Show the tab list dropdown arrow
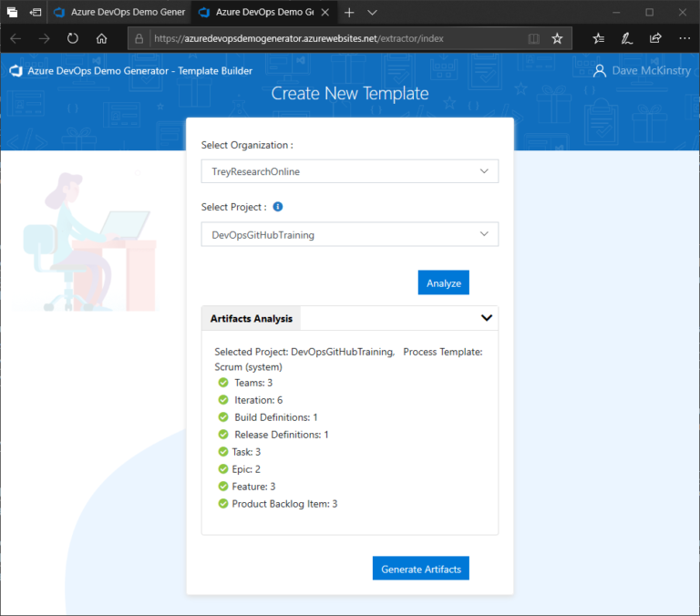Viewport: 700px width, 616px height. point(372,13)
